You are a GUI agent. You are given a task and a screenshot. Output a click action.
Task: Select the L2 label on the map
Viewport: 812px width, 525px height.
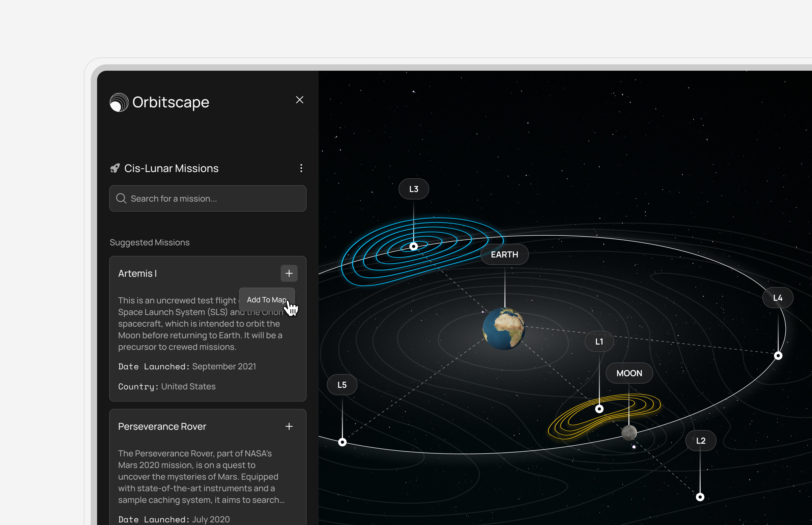tap(700, 441)
